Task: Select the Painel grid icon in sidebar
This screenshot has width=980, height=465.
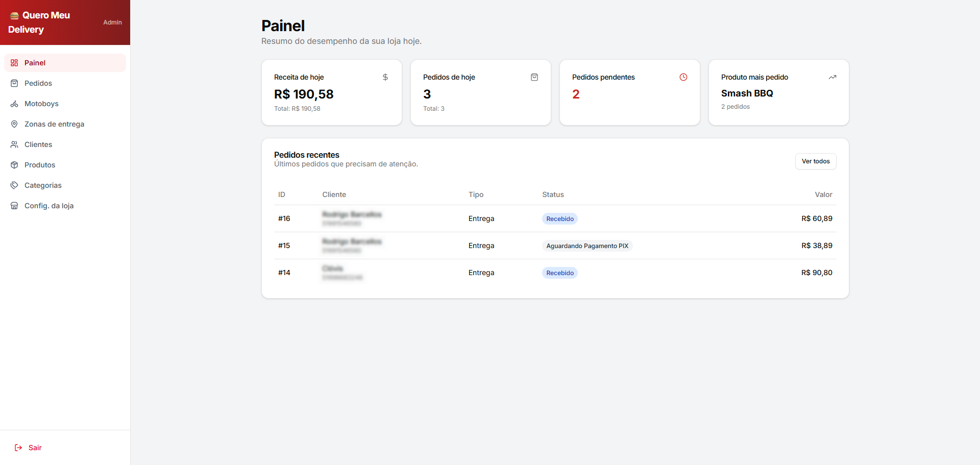Action: [14, 62]
